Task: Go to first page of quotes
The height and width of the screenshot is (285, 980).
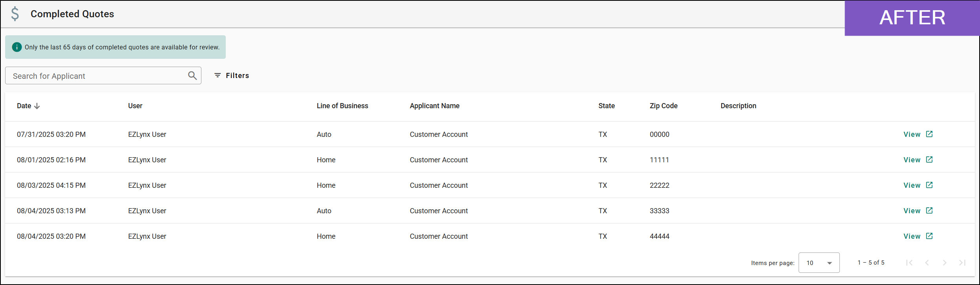Action: [x=909, y=263]
